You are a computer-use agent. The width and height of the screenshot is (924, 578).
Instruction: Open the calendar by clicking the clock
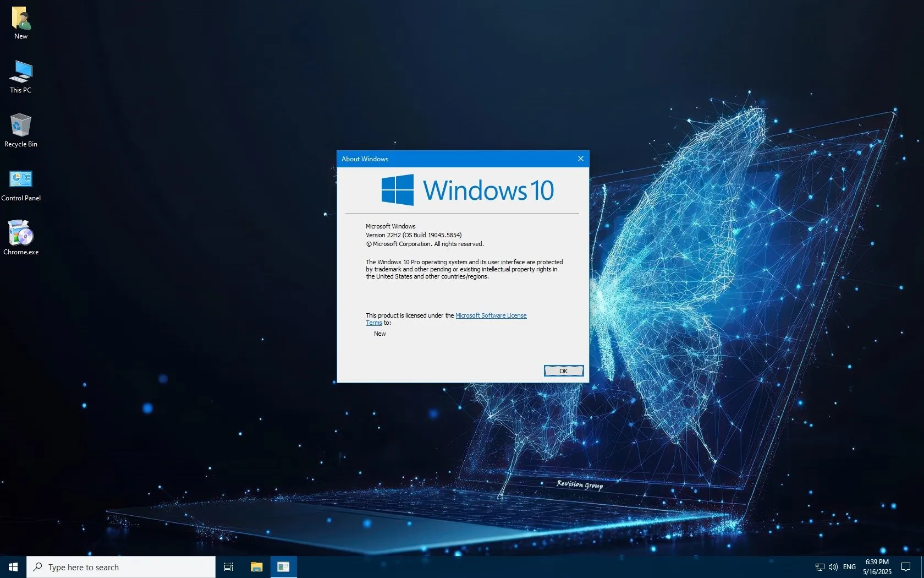pos(877,566)
